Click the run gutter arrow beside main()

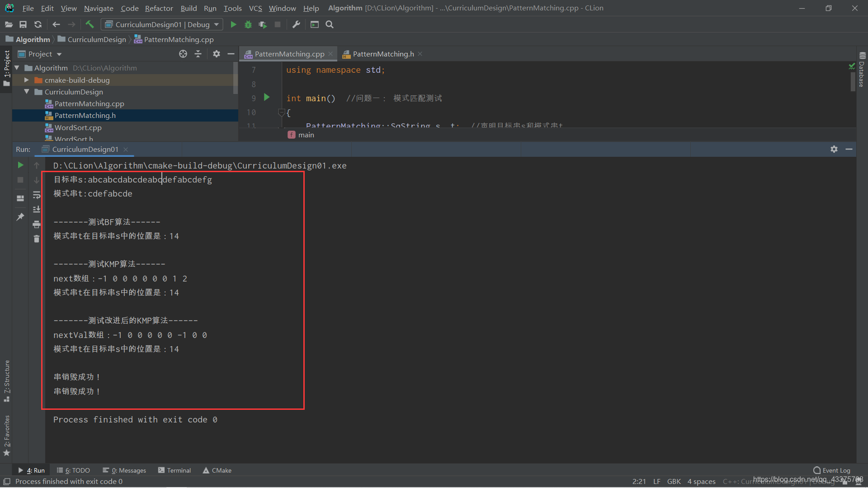(267, 98)
